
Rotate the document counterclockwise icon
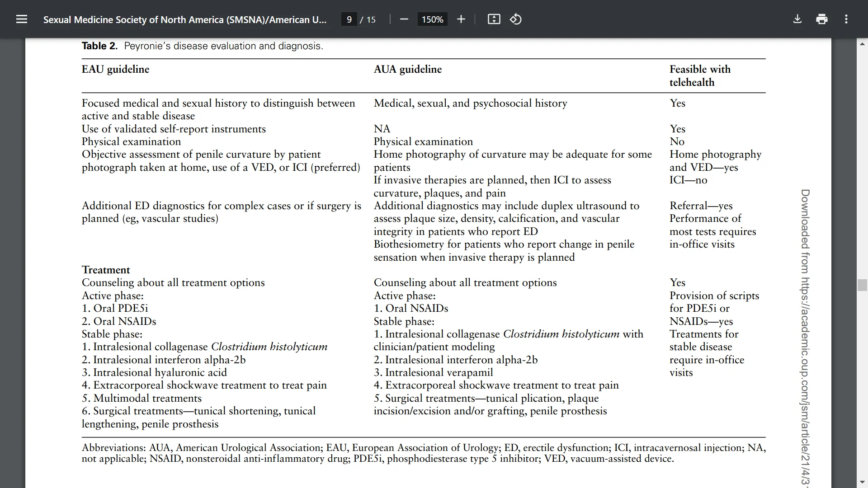click(x=516, y=19)
